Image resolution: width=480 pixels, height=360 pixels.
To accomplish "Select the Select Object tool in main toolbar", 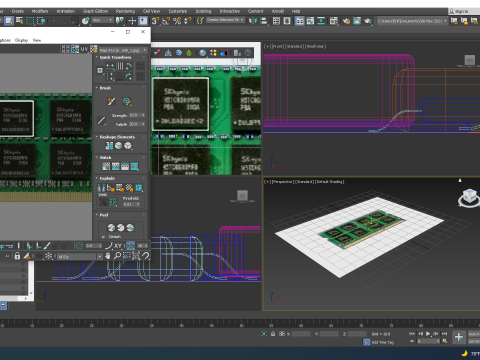I will tap(9, 21).
